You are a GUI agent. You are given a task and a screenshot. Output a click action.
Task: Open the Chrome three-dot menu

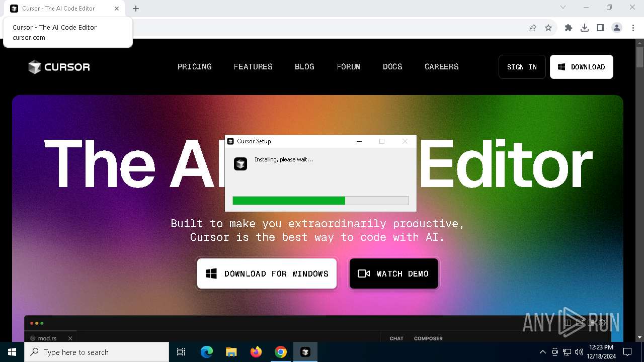[633, 28]
